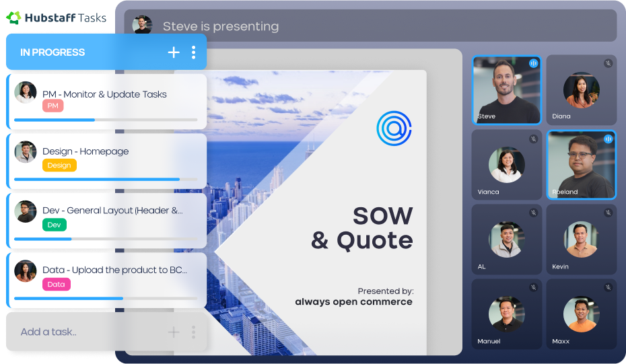Image resolution: width=626 pixels, height=364 pixels.
Task: Toggle AL's muted microphone icon
Action: tap(533, 213)
